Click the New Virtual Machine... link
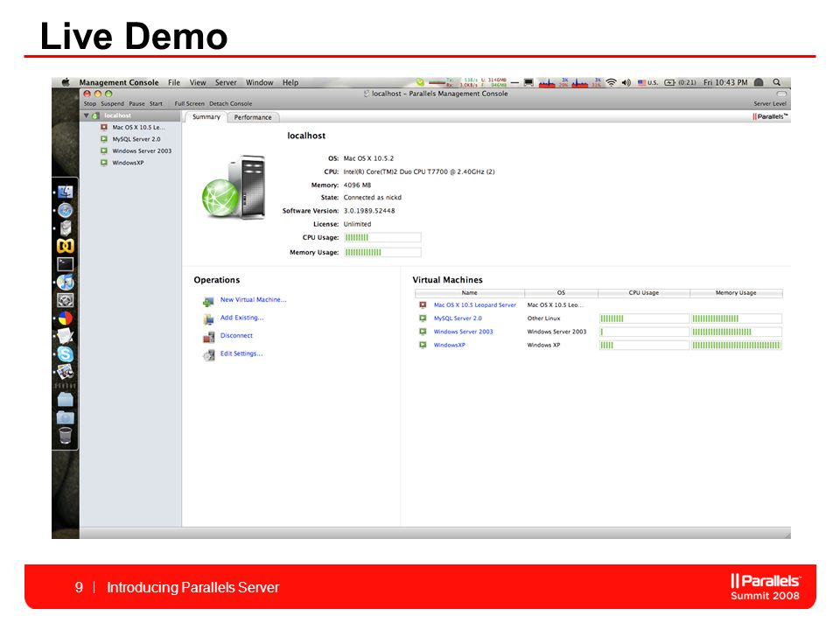Screen dimensions: 840x630 click(x=254, y=300)
